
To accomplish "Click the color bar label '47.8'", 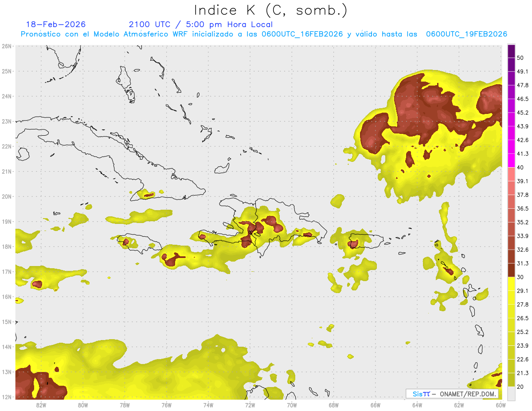I will [x=523, y=85].
